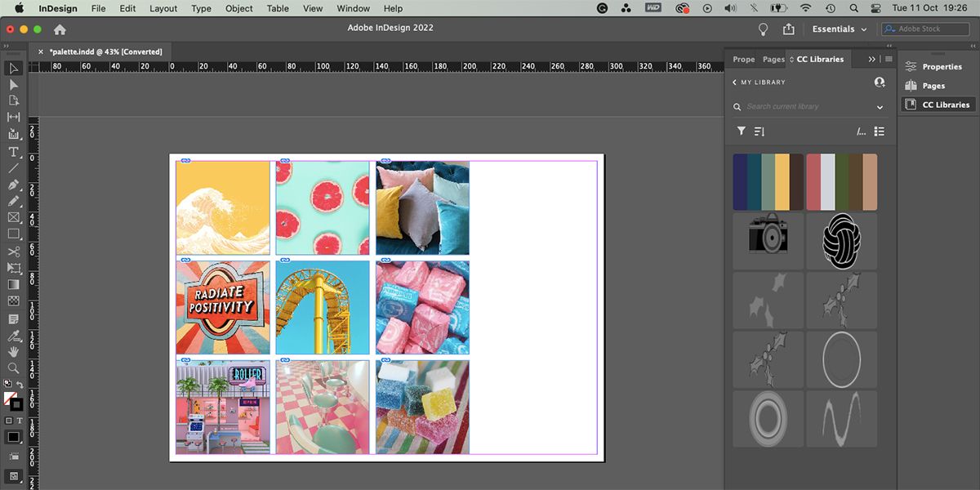
Task: Click the blue-and-gold color palette swatch group
Action: click(768, 181)
